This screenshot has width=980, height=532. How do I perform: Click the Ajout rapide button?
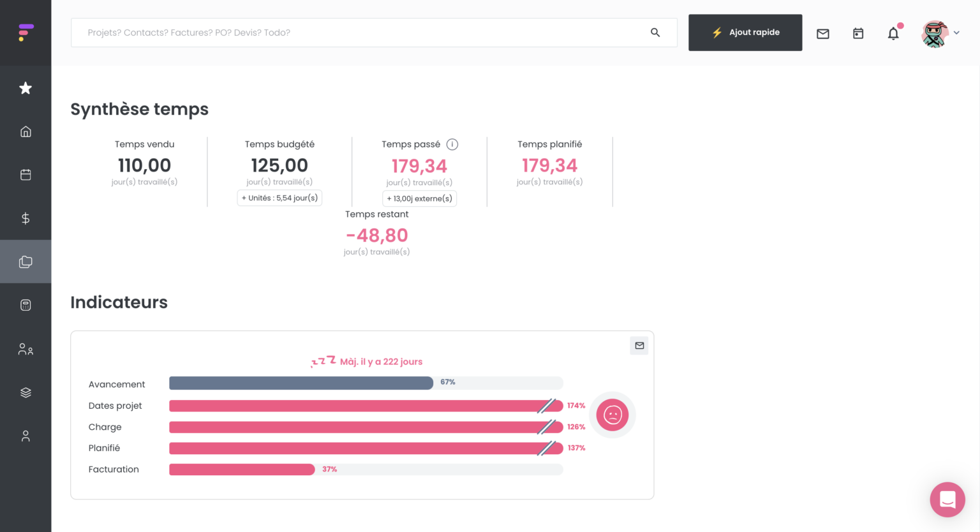coord(745,33)
